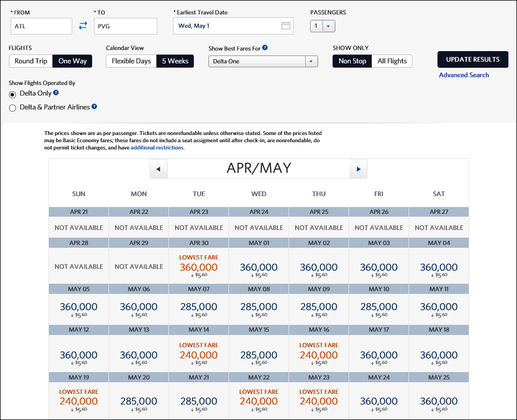The width and height of the screenshot is (517, 420).
Task: Open the travel date calendar icon
Action: tap(286, 26)
